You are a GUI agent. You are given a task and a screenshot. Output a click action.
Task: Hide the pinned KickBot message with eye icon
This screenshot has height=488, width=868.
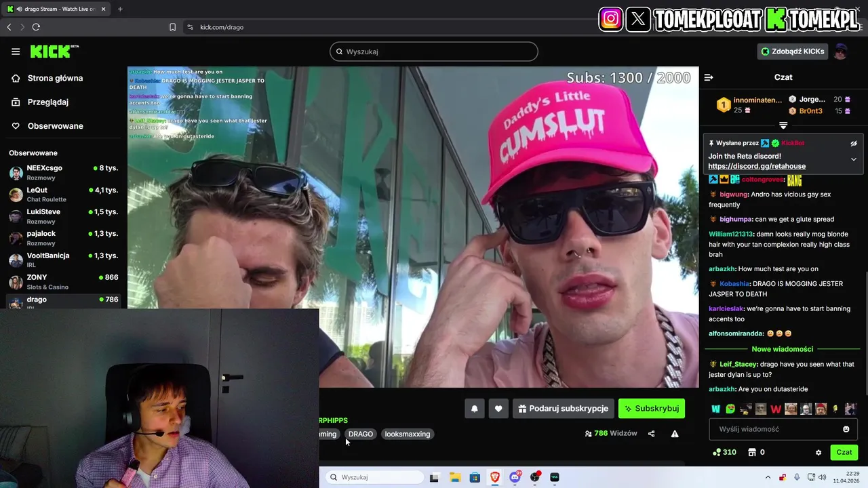coord(854,144)
